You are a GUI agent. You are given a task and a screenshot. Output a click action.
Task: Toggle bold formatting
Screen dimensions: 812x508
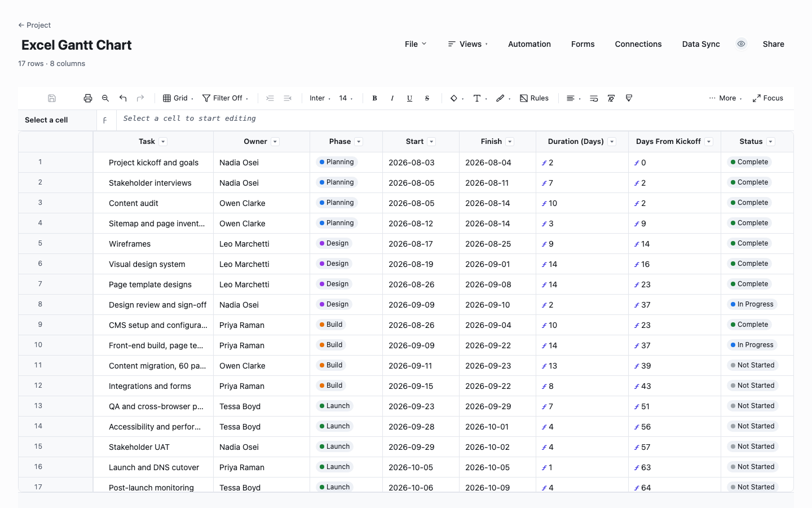pos(374,98)
